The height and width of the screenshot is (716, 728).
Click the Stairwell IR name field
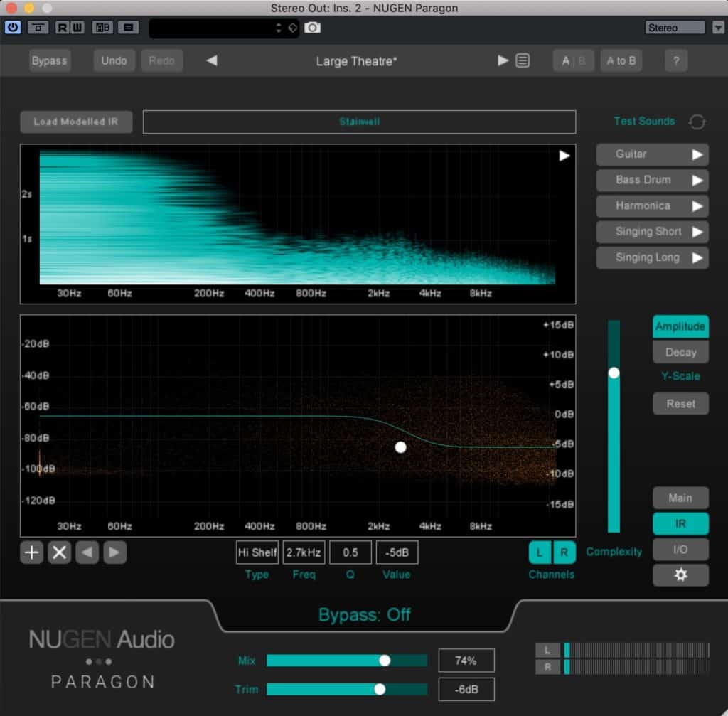point(359,122)
